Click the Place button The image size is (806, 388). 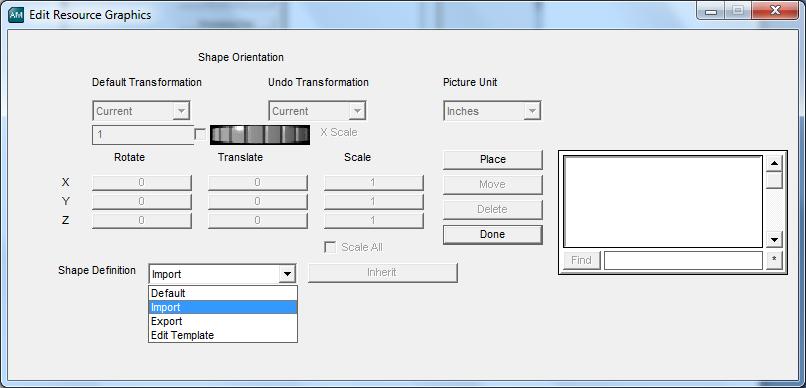tap(493, 159)
